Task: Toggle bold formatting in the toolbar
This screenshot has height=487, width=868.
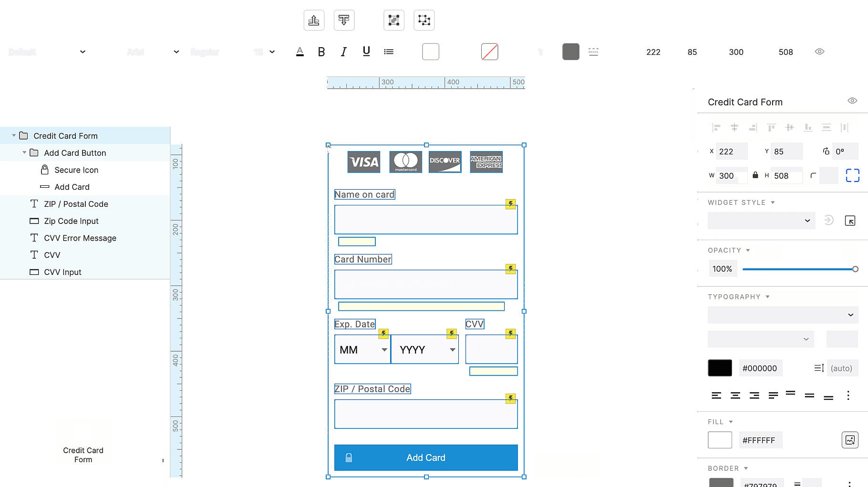Action: (321, 51)
